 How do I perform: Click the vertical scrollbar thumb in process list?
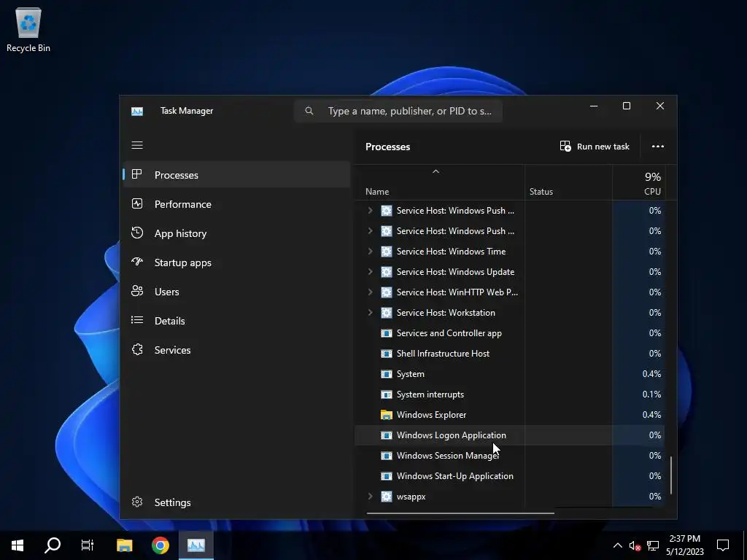point(671,475)
